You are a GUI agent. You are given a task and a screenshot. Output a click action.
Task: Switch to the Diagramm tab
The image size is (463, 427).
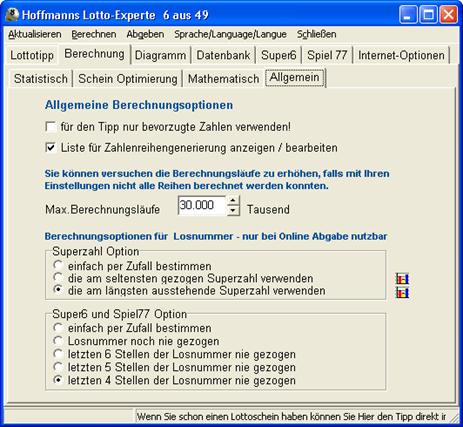161,55
